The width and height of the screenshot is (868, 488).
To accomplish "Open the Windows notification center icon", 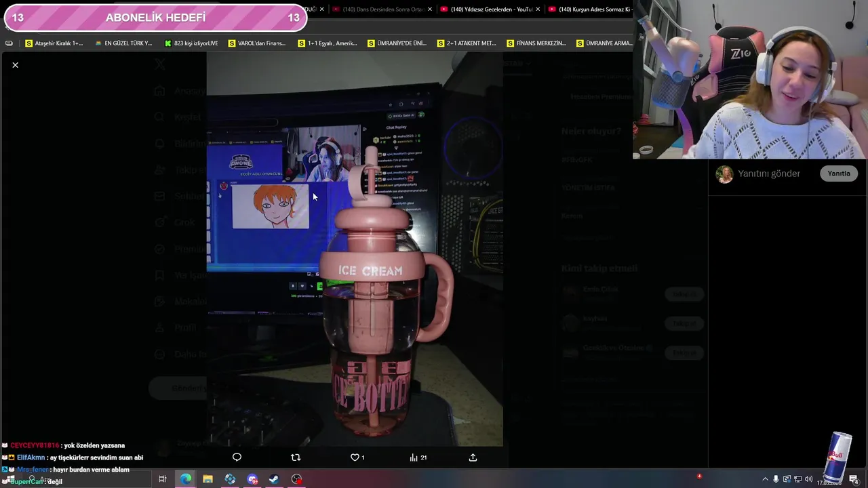I will (854, 479).
